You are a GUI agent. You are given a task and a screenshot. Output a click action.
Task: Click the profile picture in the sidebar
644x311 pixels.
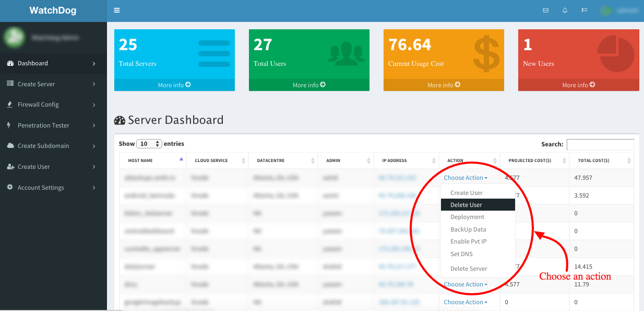tap(14, 37)
